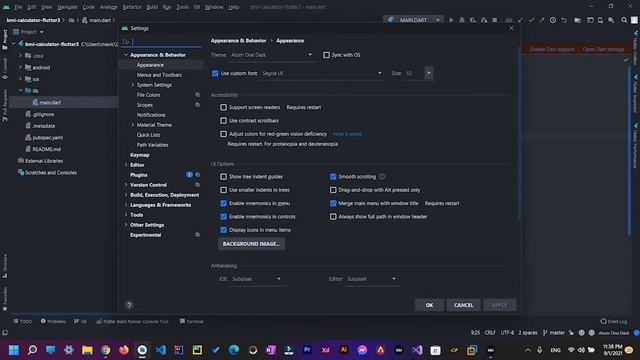Stop the running process
The image size is (640, 360).
(x=495, y=20)
